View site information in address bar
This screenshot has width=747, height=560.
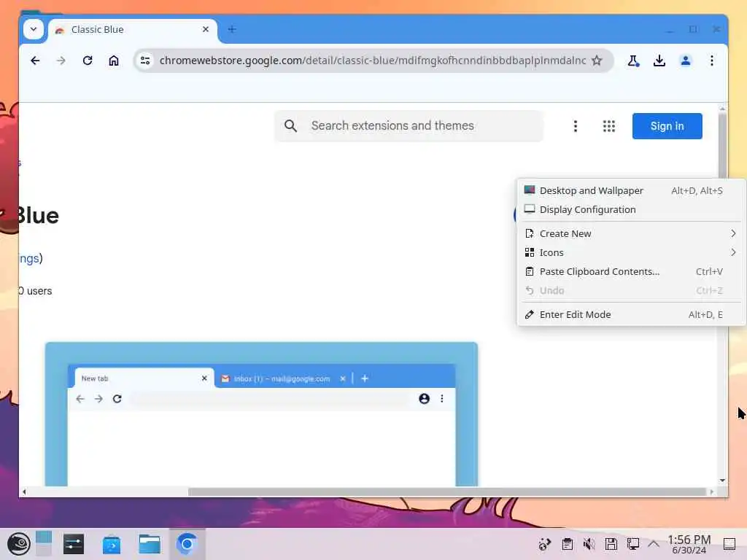145,61
